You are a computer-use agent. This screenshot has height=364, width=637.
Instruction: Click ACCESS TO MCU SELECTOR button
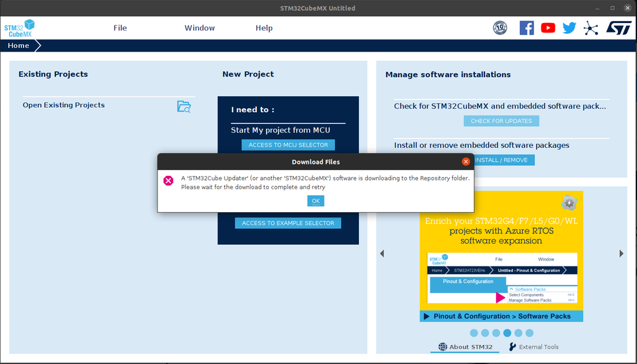(288, 145)
